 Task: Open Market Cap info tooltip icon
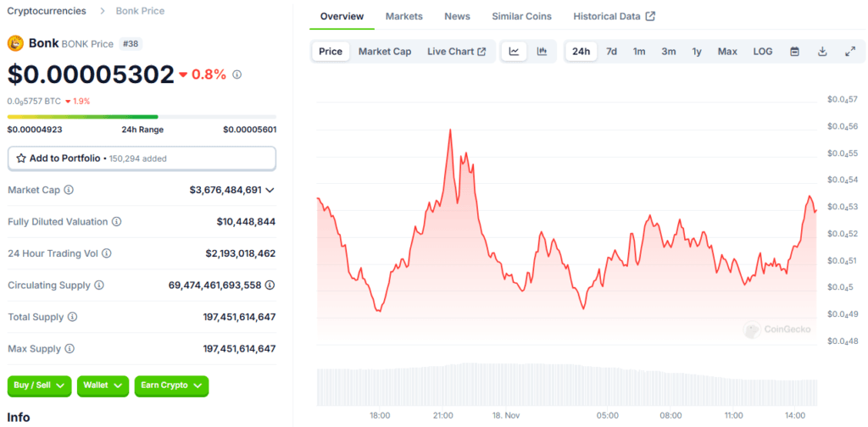point(69,190)
